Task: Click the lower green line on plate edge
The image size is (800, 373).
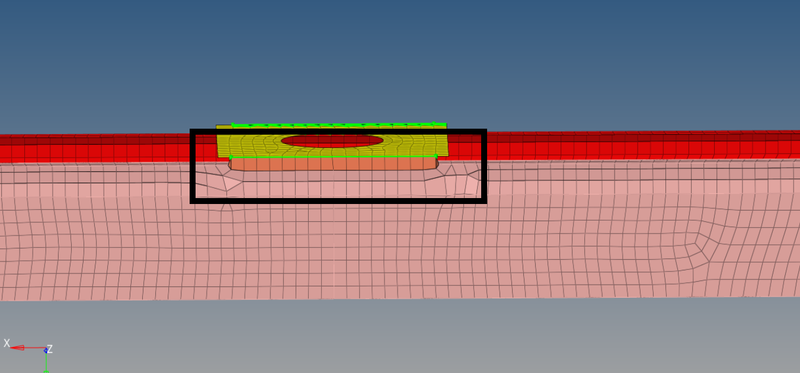Action: click(x=333, y=157)
